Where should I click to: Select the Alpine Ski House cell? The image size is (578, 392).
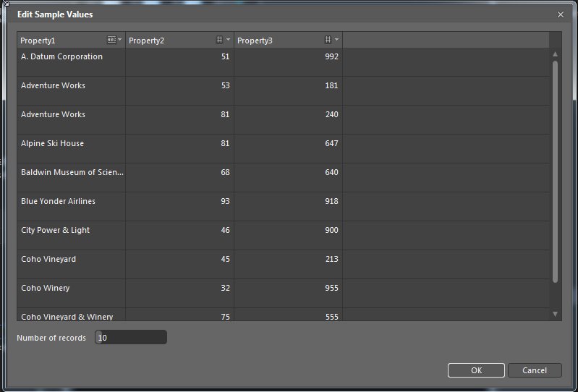(x=71, y=148)
